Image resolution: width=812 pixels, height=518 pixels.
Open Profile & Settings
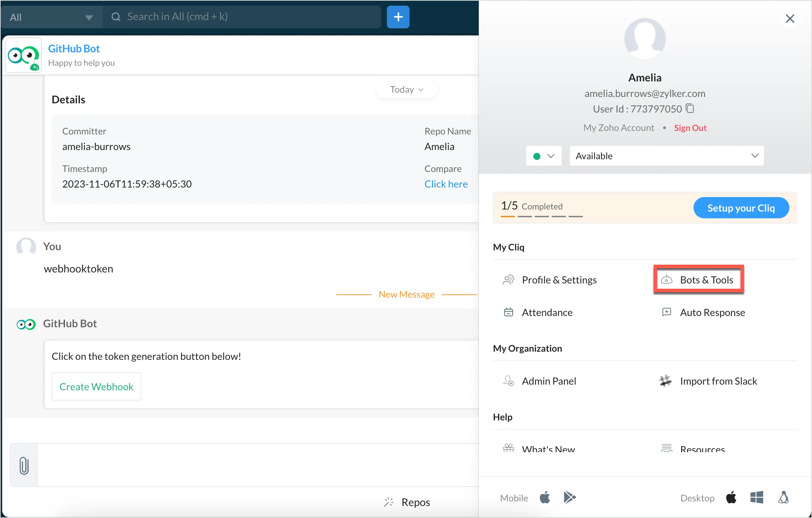pos(559,280)
